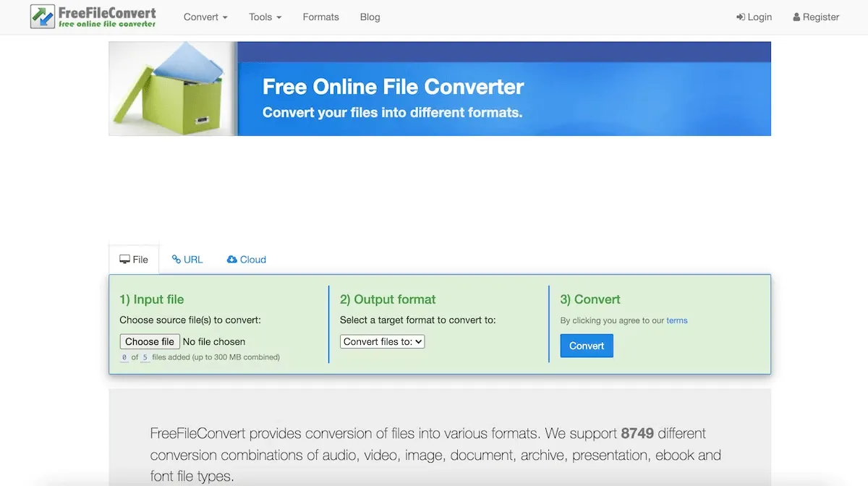Image resolution: width=868 pixels, height=486 pixels.
Task: Click the FreeFileConvert brand name text
Action: (107, 13)
